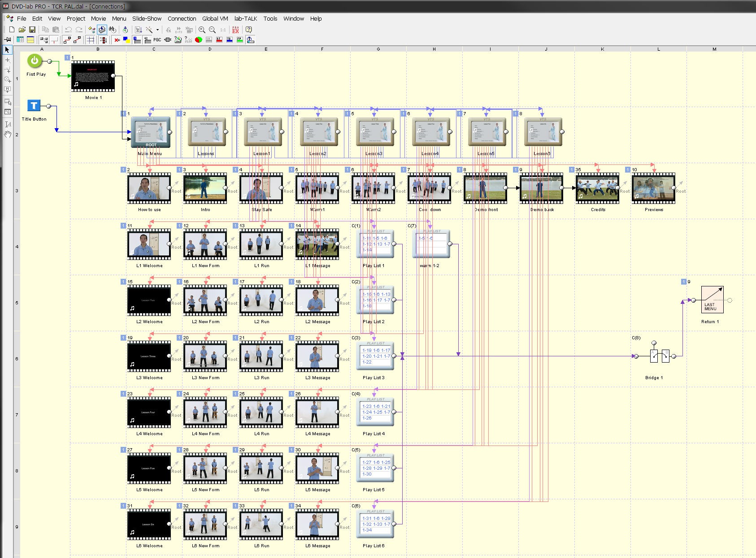
Task: Toggle the tree layout connection button
Action: (x=43, y=40)
